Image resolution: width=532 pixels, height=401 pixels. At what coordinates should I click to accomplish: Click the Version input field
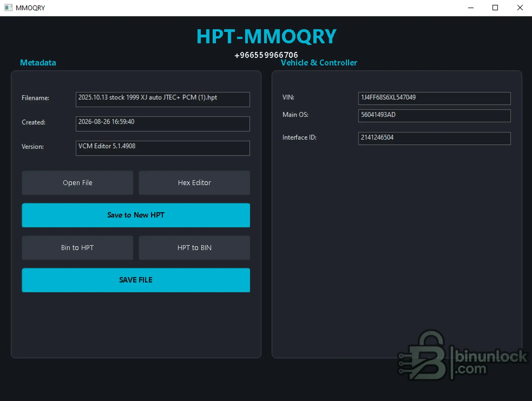pos(163,148)
